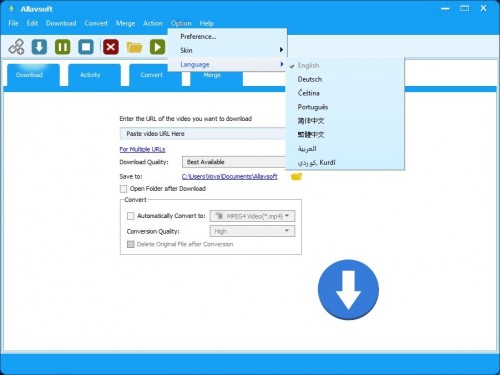Screen dimensions: 500x375
Task: Play file using the green play icon
Action: pyautogui.click(x=157, y=47)
